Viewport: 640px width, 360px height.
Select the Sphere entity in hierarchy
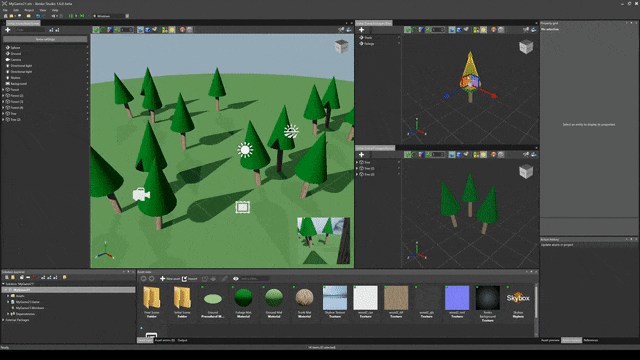15,48
